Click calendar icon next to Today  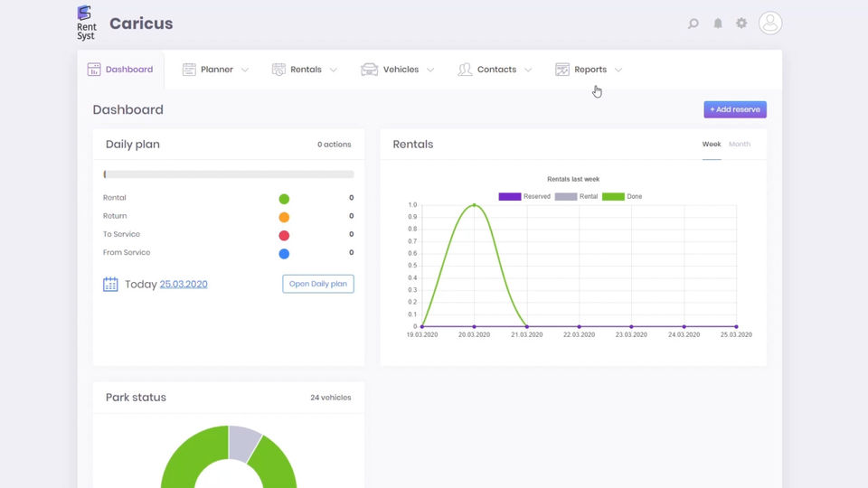click(x=110, y=285)
